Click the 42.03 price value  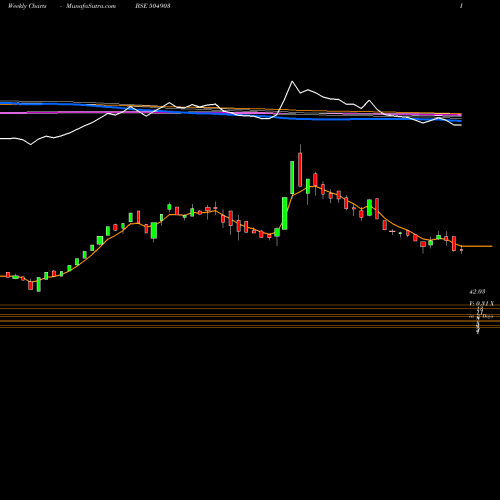[477, 292]
